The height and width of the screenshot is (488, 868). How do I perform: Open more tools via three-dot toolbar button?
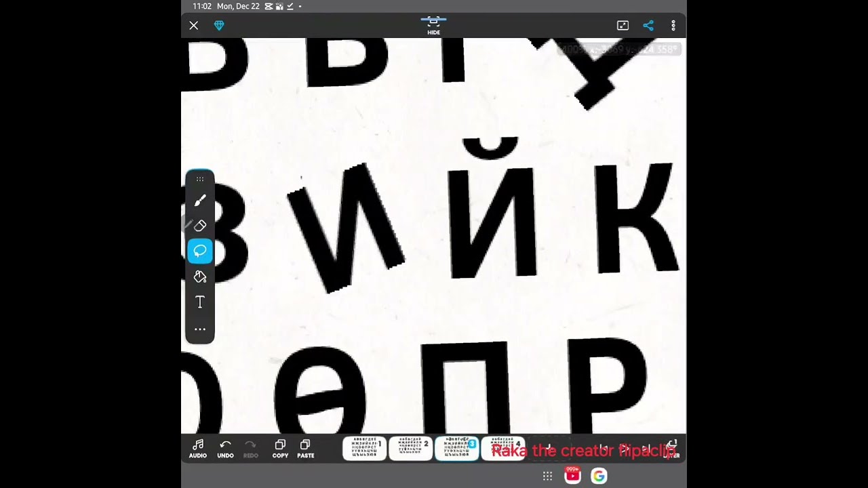(200, 329)
